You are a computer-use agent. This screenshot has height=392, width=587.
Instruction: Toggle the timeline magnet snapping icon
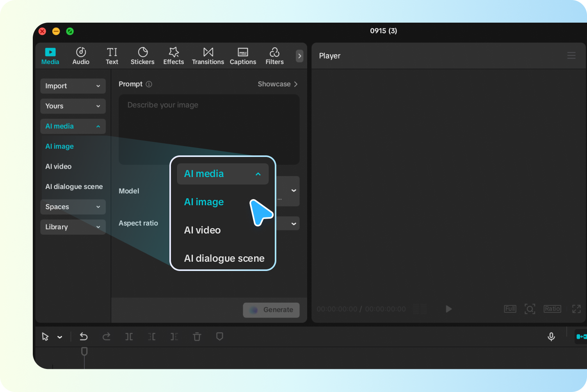point(581,337)
